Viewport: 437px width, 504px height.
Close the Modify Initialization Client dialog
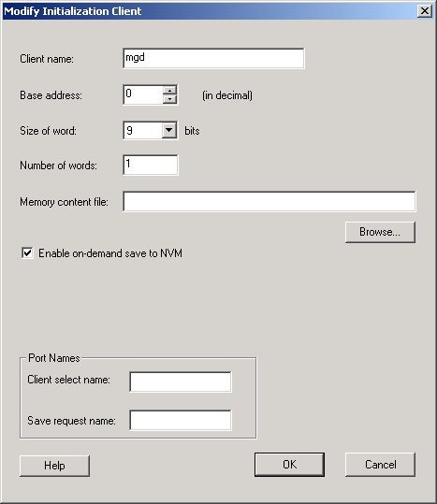point(425,11)
